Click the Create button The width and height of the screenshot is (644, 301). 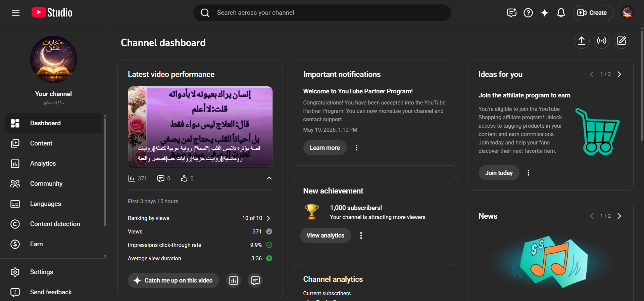[593, 13]
